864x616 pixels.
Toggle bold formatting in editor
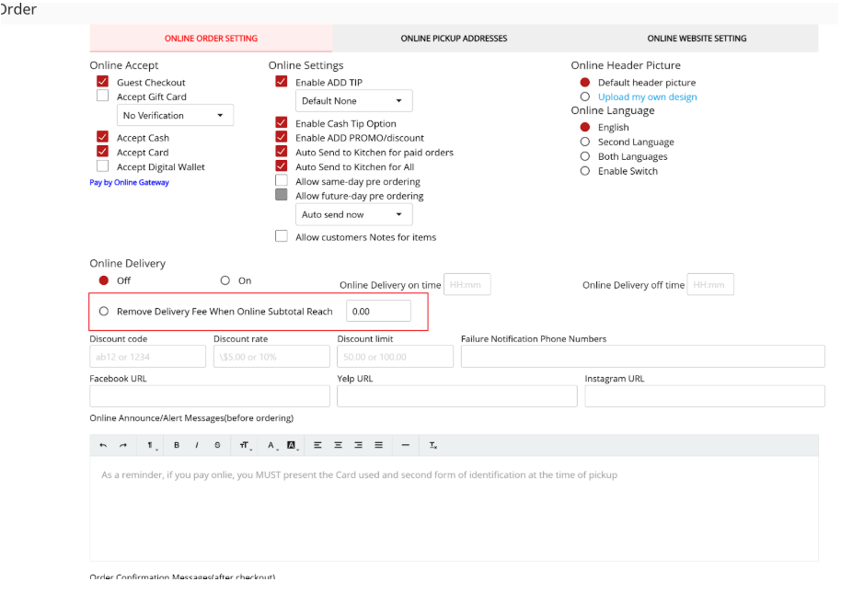pos(177,445)
